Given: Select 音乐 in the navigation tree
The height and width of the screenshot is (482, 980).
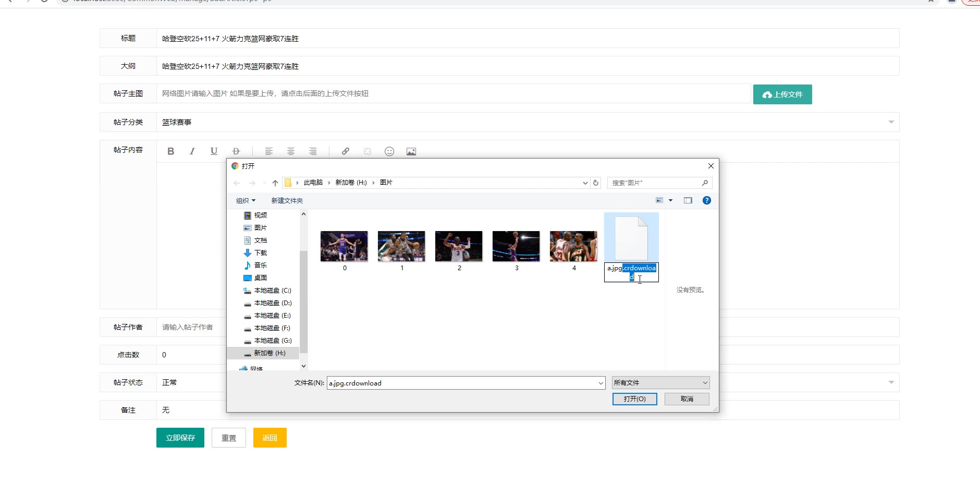Looking at the screenshot, I should pyautogui.click(x=261, y=266).
